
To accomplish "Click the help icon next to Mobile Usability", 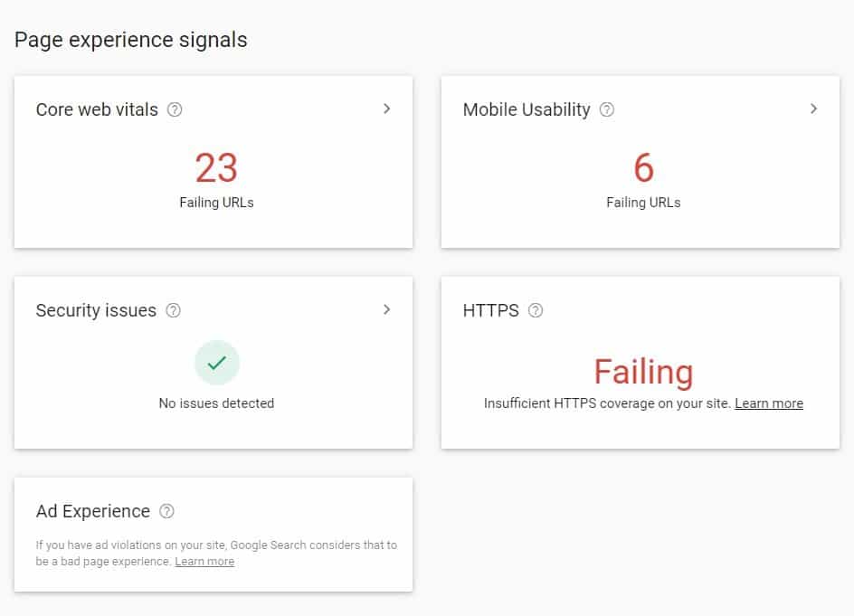I will click(x=607, y=109).
